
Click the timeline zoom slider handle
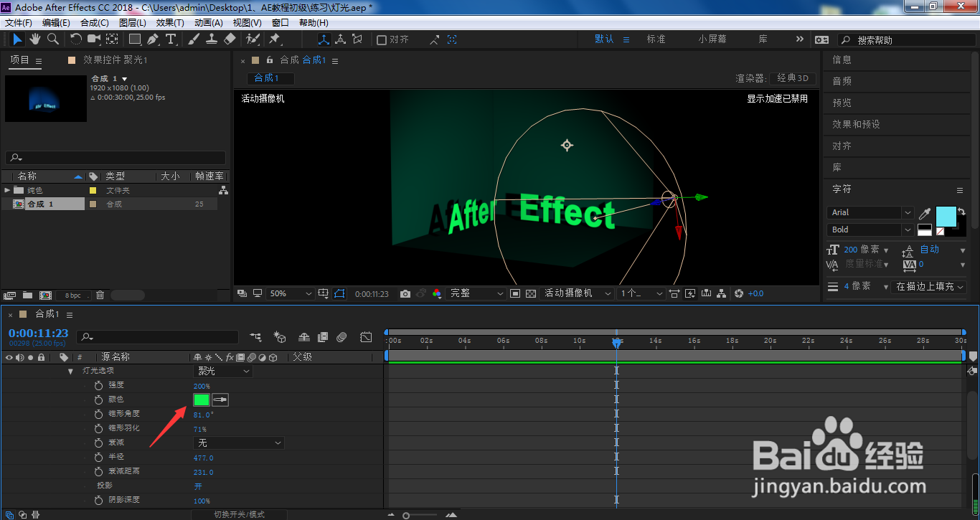tap(406, 515)
